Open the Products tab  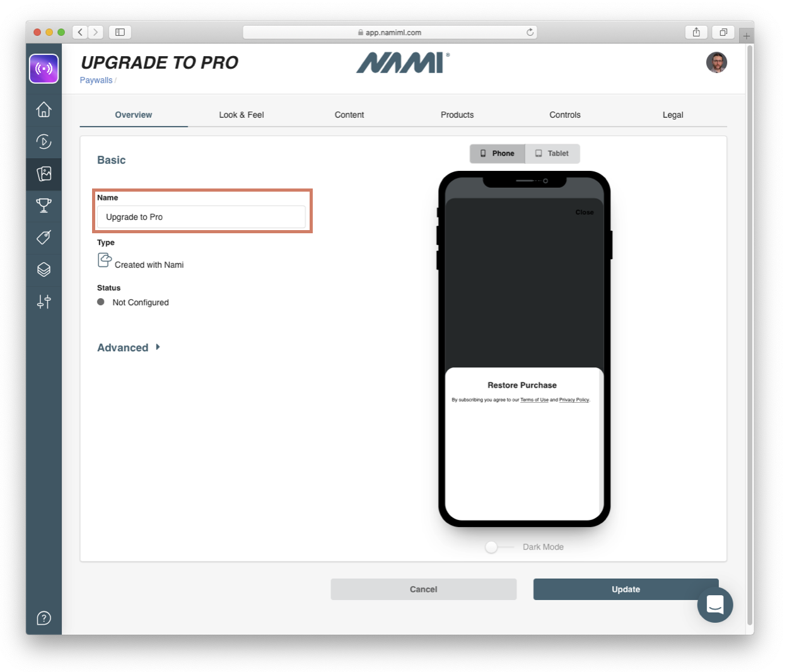click(457, 115)
